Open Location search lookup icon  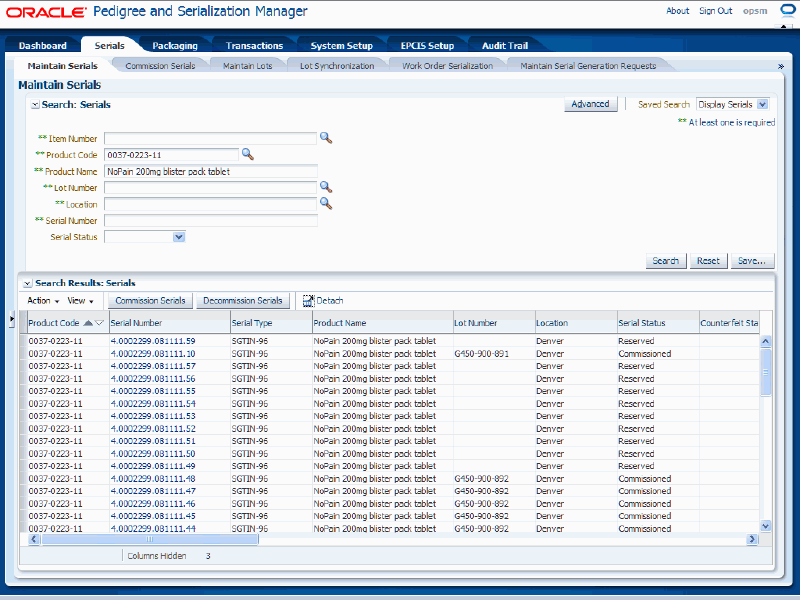click(x=326, y=204)
